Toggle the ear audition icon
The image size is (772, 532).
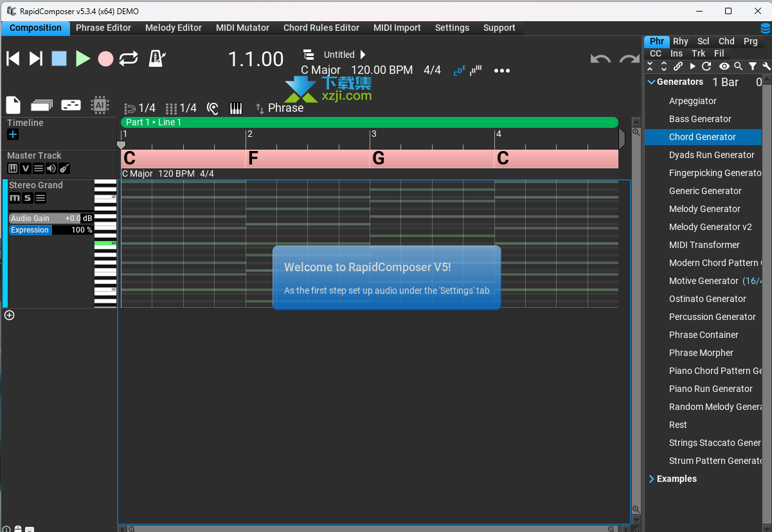click(213, 108)
